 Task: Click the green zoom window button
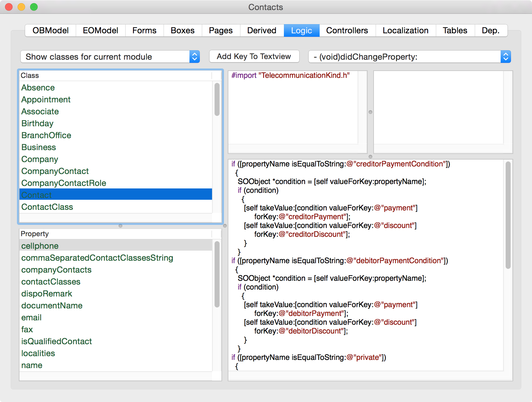(34, 7)
